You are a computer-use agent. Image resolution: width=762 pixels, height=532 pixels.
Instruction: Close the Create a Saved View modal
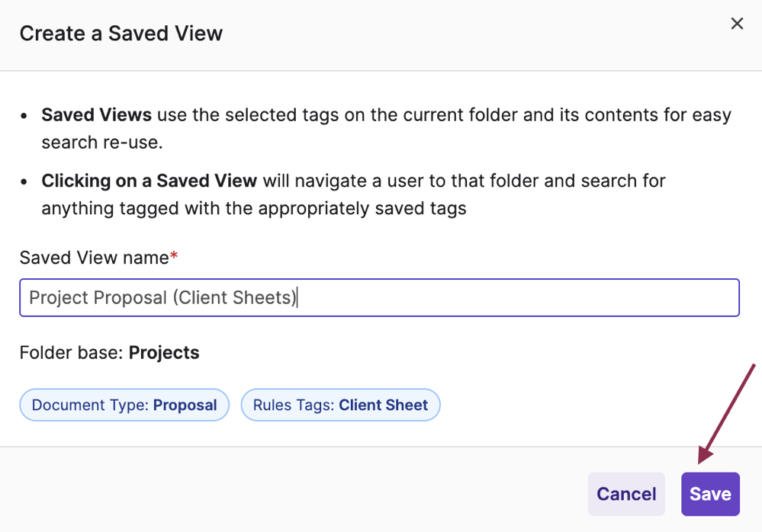click(x=736, y=24)
